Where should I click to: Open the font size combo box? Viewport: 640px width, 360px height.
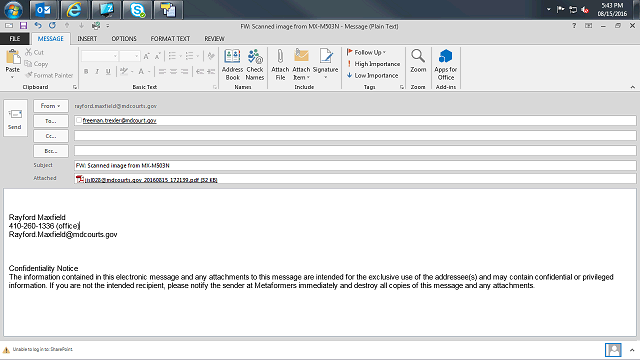tap(130, 56)
